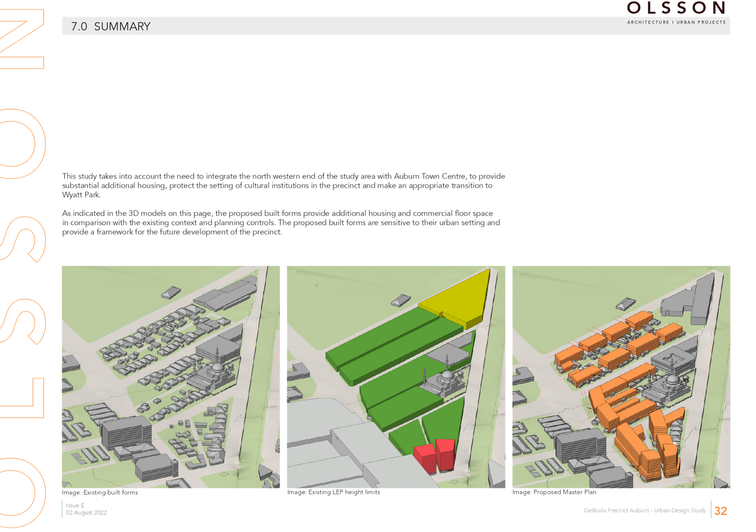
Task: Click page number 32
Action: click(720, 510)
